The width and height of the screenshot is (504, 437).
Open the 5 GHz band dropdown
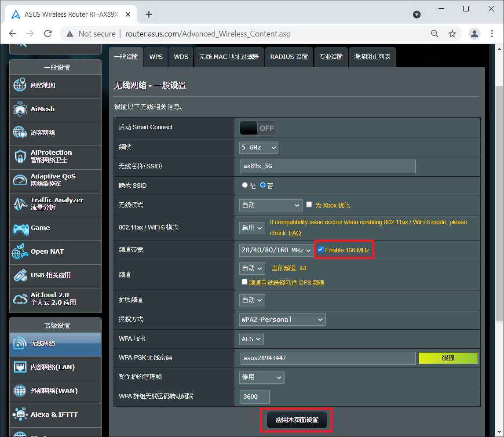(259, 147)
